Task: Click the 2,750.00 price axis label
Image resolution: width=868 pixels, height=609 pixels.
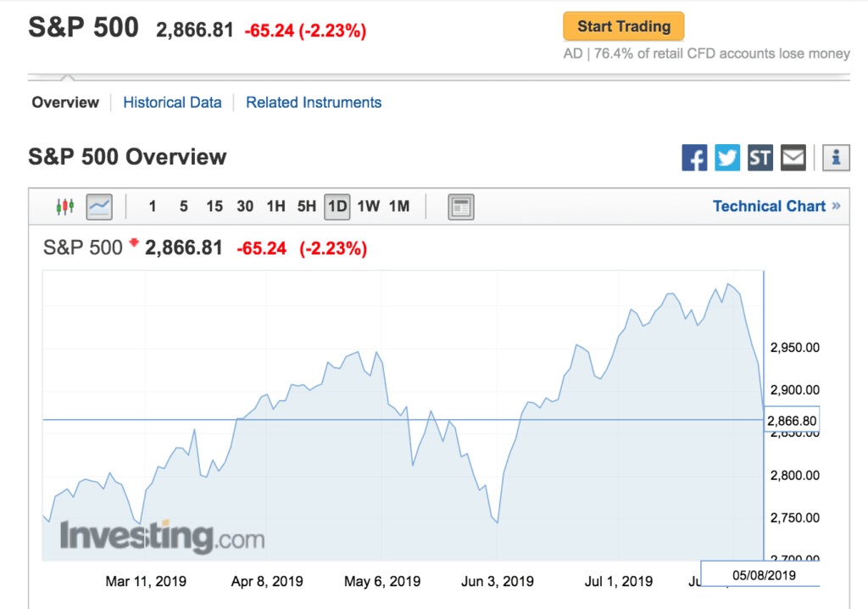Action: click(794, 517)
